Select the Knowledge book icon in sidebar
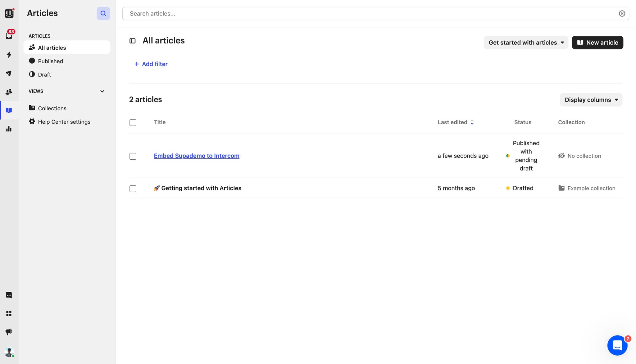The image size is (636, 364). point(9,110)
